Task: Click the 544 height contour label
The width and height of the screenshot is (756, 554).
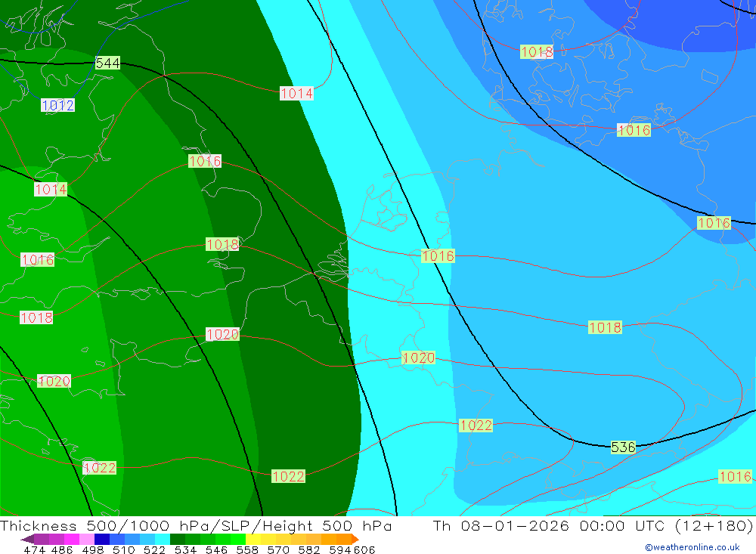Action: point(107,63)
